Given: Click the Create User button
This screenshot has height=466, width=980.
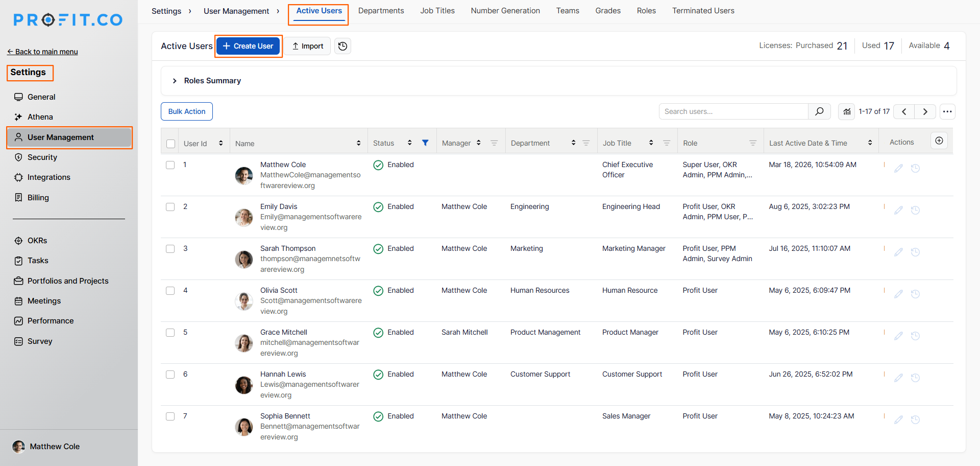Looking at the screenshot, I should pos(248,46).
